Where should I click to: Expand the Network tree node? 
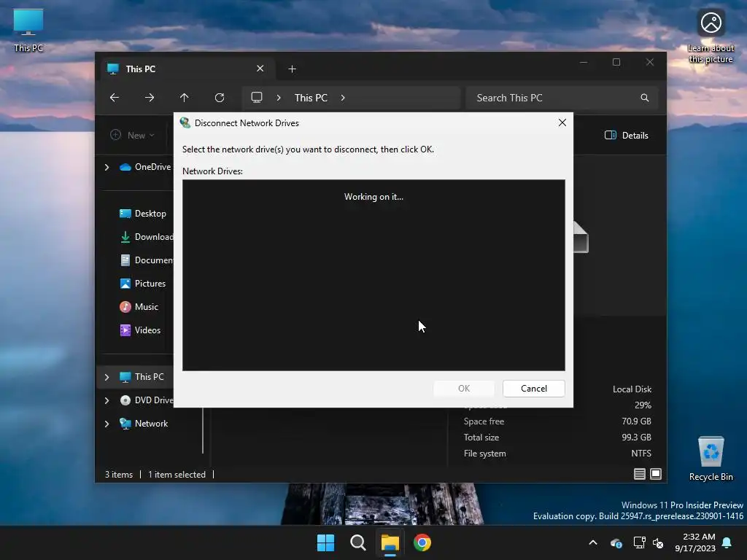click(x=107, y=424)
